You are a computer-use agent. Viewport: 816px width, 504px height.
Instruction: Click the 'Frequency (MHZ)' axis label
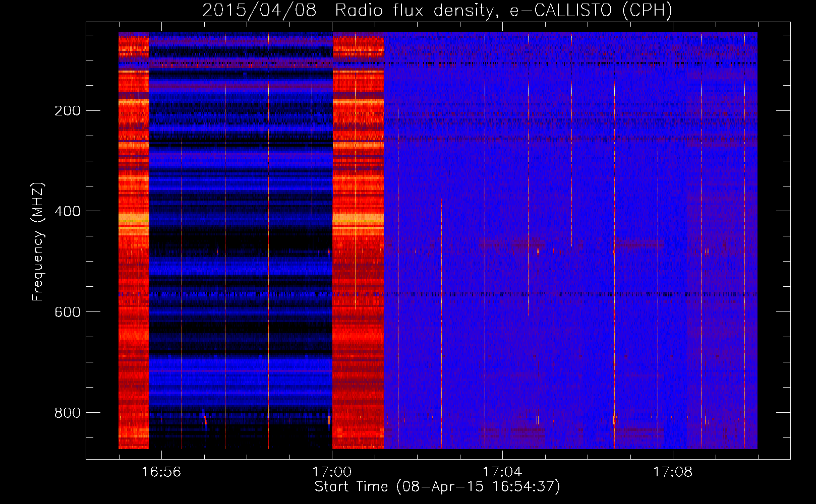(x=38, y=242)
